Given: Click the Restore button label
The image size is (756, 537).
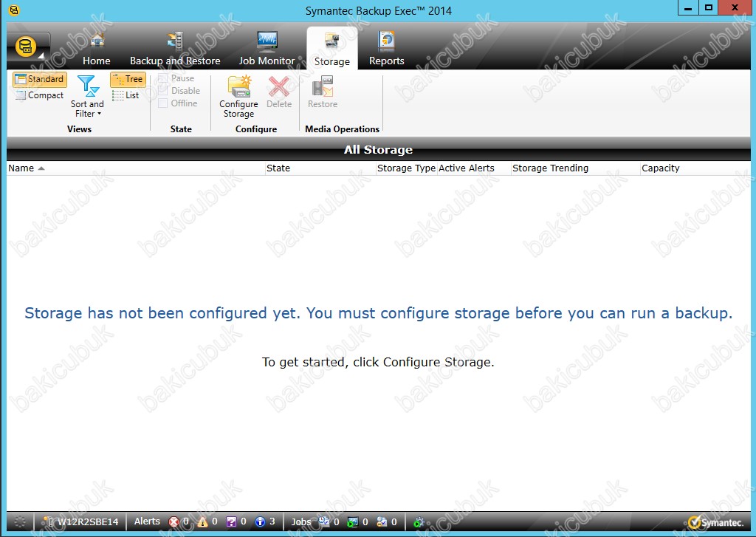Looking at the screenshot, I should (323, 103).
